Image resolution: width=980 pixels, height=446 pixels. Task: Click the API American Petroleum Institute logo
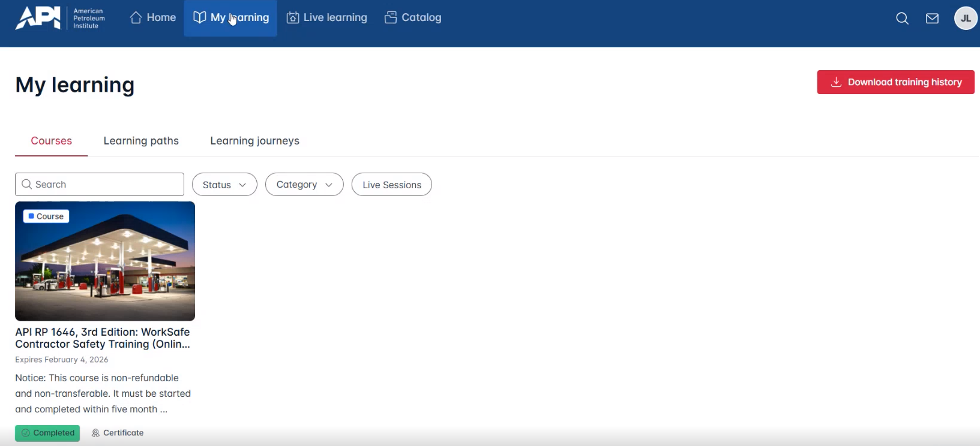(x=60, y=18)
